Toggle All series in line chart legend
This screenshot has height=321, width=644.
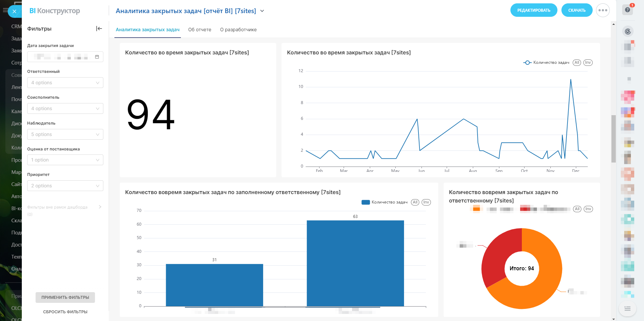(577, 62)
